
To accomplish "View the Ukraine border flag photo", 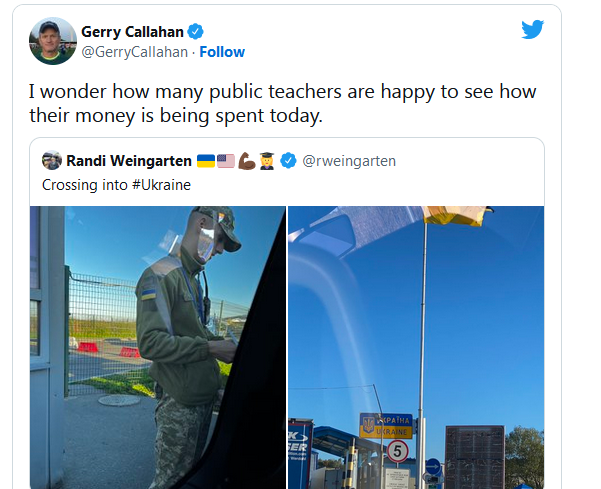I will coord(416,347).
